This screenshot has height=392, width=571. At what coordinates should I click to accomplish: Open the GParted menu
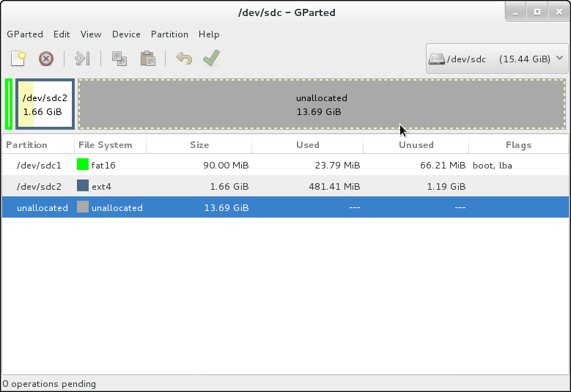[x=25, y=34]
